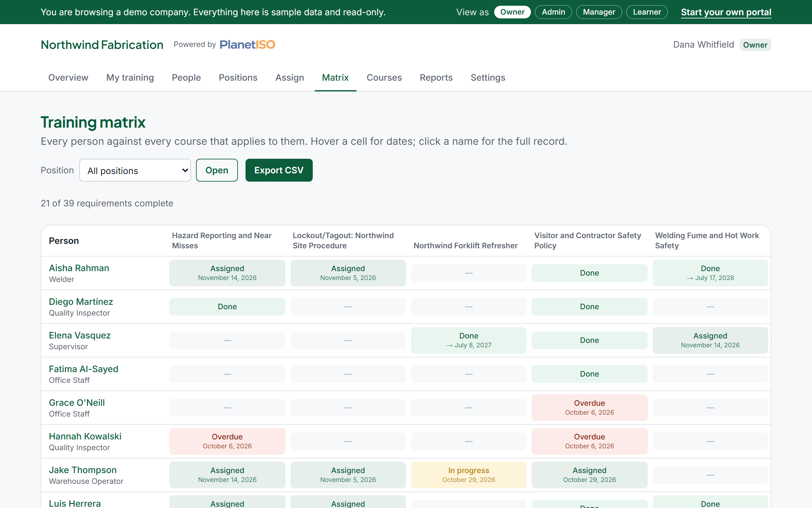
Task: Open Diego Martínez's full record
Action: (81, 302)
